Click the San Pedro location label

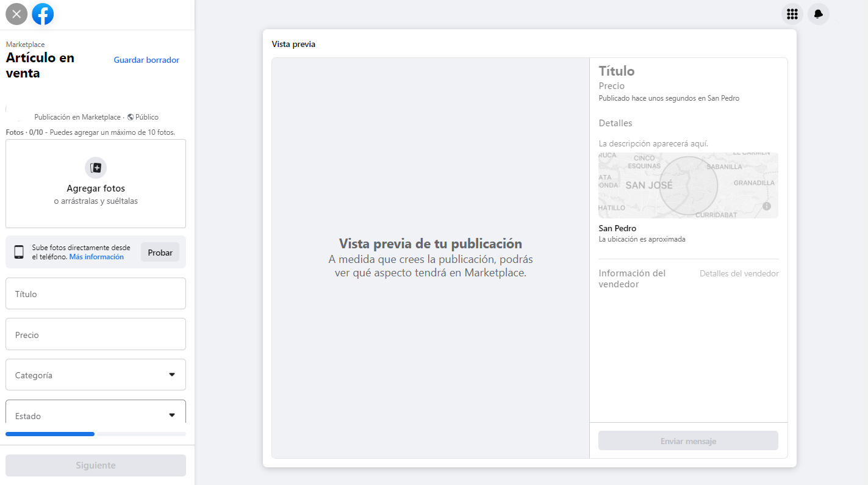(617, 228)
